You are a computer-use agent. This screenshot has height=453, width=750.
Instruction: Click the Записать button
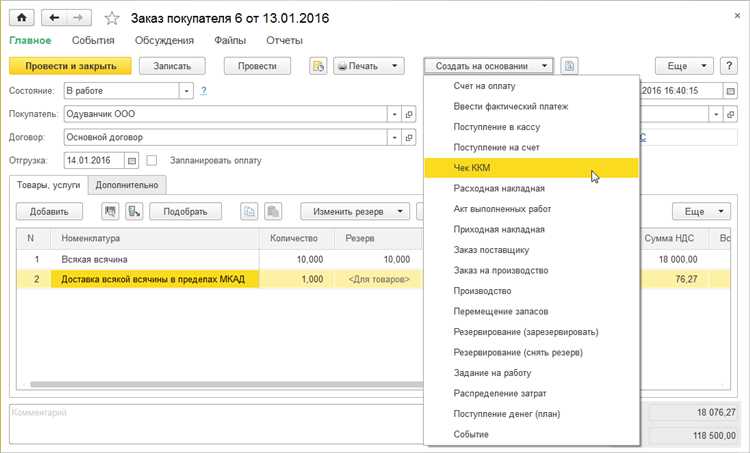[x=172, y=66]
